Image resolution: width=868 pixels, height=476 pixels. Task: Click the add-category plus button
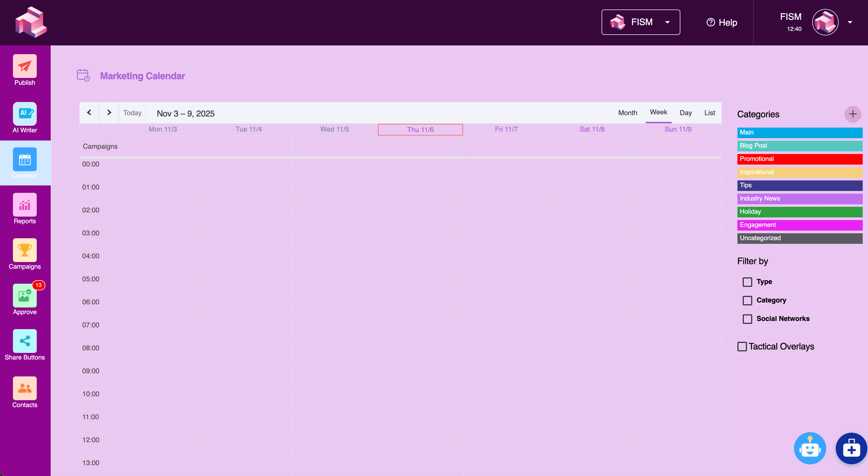click(852, 114)
